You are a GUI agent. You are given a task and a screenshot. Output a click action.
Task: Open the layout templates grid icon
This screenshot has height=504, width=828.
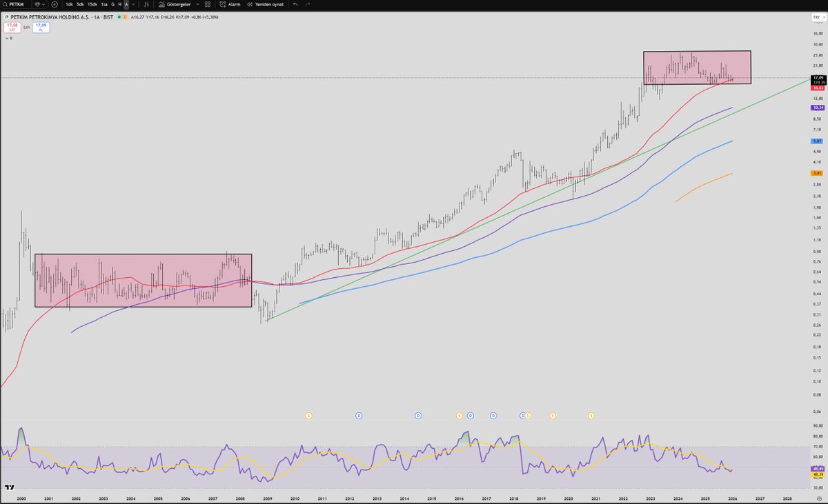[x=207, y=4]
